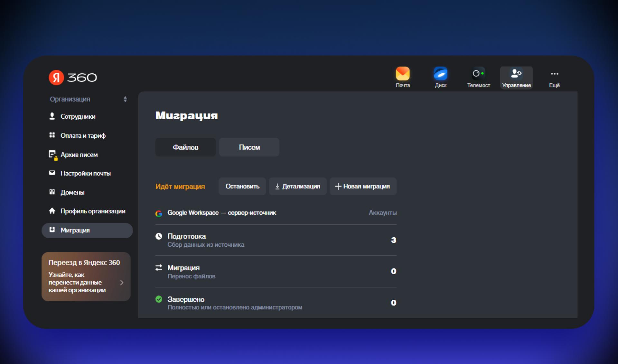The height and width of the screenshot is (364, 618).
Task: Click the Миграция transfer arrows icon
Action: click(x=159, y=268)
